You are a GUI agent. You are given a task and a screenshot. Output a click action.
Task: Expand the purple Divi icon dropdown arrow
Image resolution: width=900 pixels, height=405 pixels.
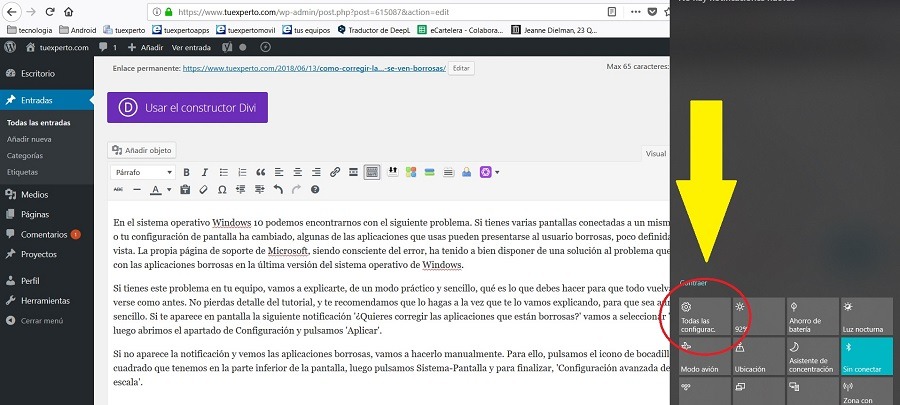coord(497,172)
